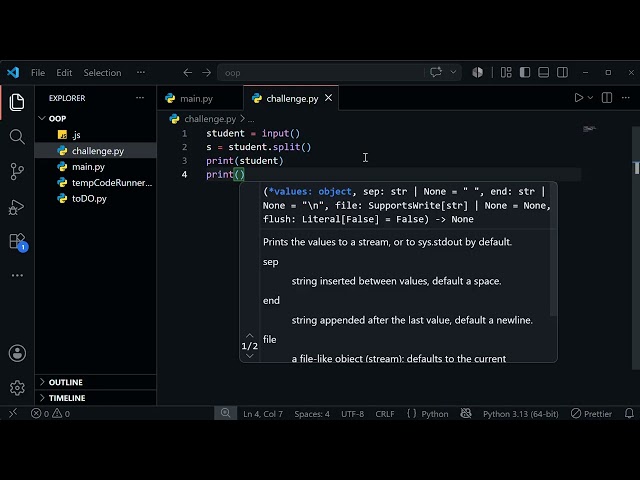Screen dimensions: 640x480
Task: Open the chat dropdown arrow beside Copilot icon
Action: tap(453, 72)
